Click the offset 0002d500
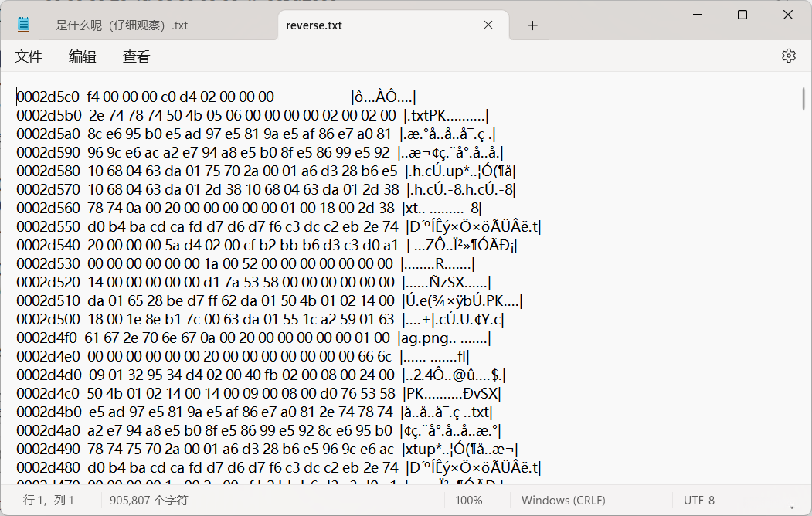The width and height of the screenshot is (812, 516). click(x=48, y=319)
